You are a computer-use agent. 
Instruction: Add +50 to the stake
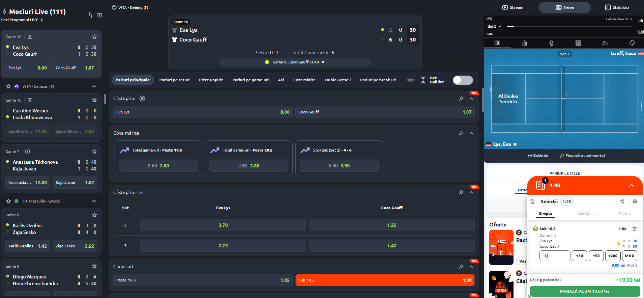[596, 256]
